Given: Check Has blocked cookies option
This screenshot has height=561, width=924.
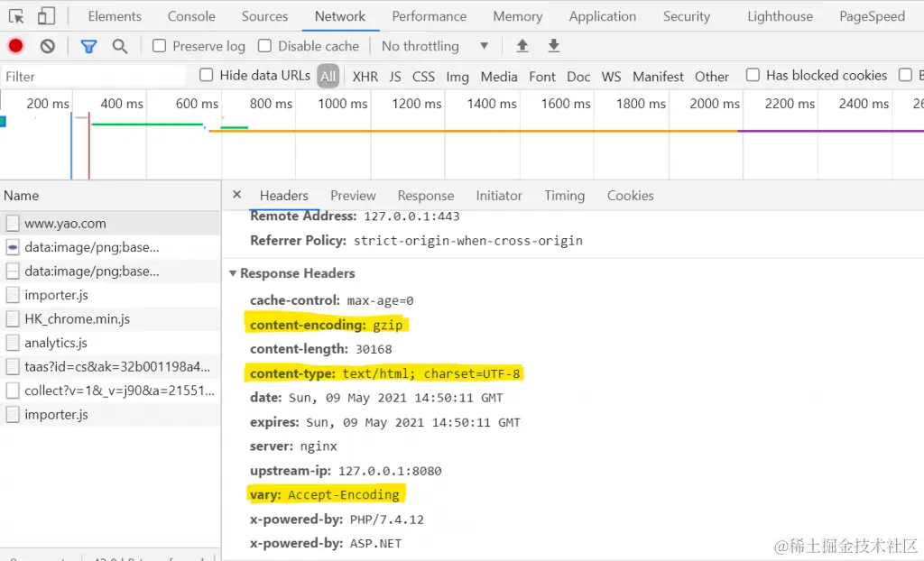Looking at the screenshot, I should 753,75.
